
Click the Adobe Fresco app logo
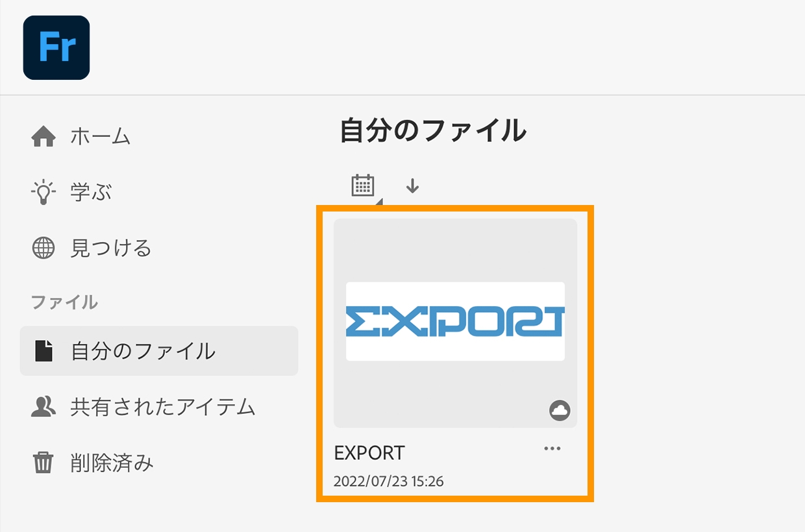coord(56,47)
